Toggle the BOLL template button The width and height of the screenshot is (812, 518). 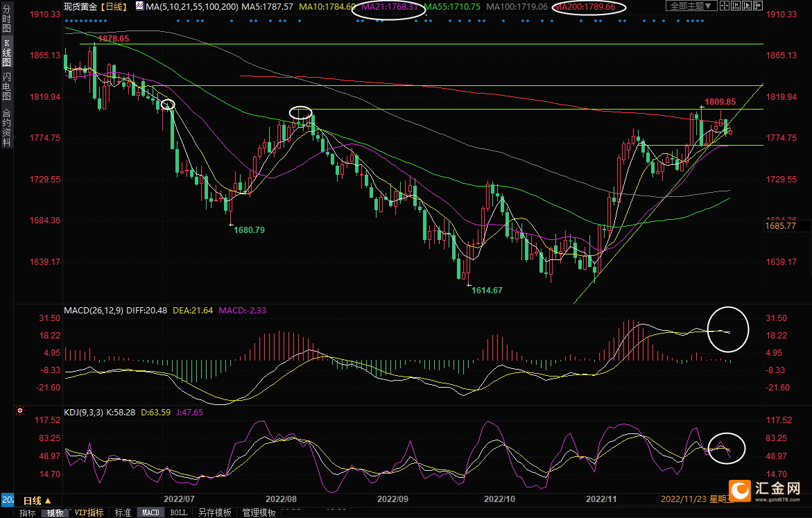[x=178, y=513]
